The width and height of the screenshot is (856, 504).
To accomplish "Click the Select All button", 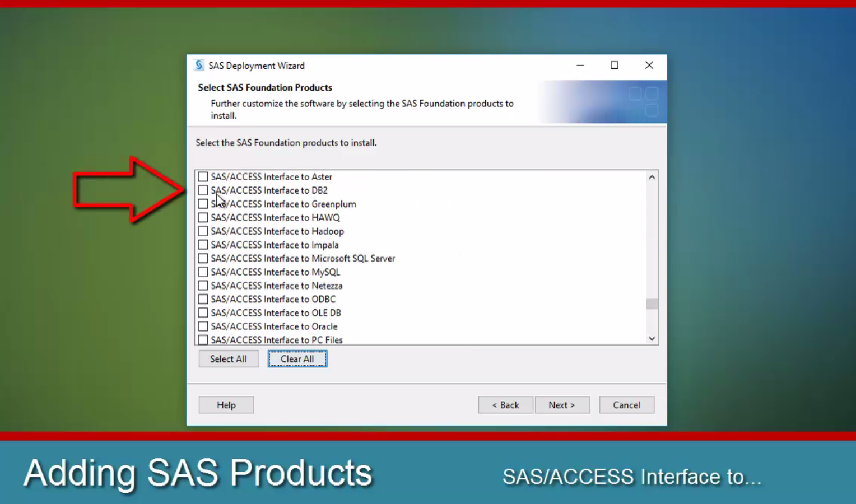I will 228,358.
